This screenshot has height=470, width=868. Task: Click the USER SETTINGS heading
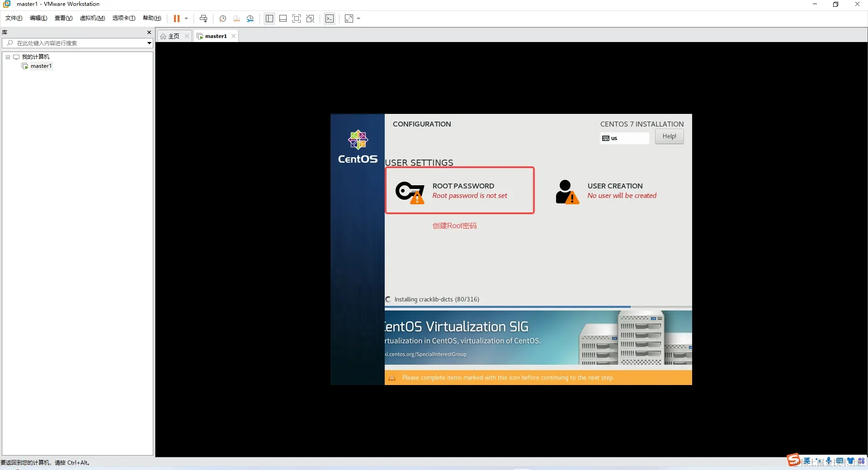pyautogui.click(x=419, y=163)
